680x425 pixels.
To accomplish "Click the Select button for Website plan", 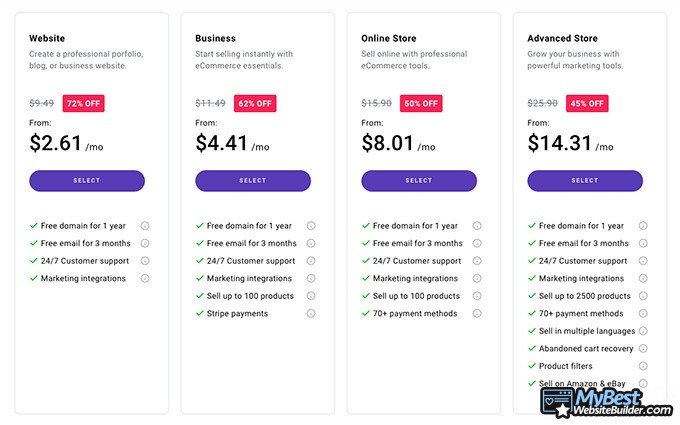I will pos(87,180).
